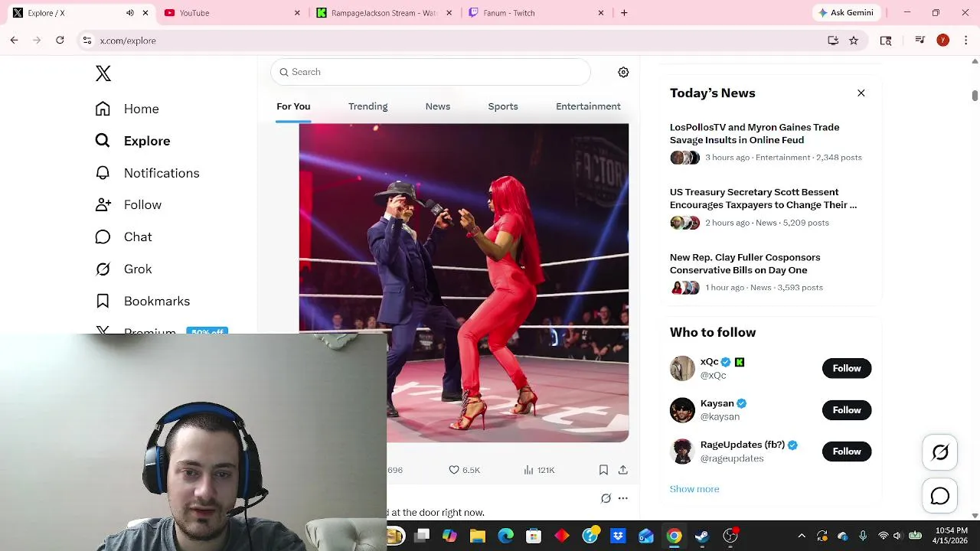Reload the current page
This screenshot has height=551, width=980.
[x=60, y=41]
